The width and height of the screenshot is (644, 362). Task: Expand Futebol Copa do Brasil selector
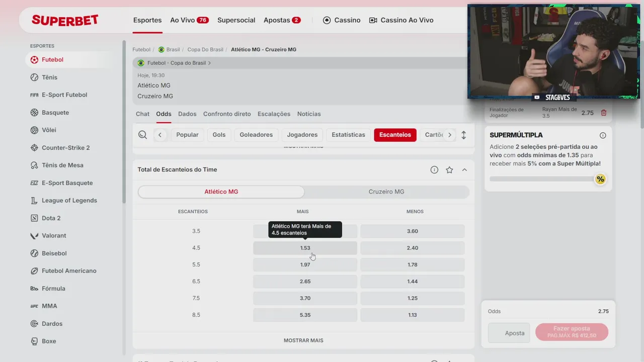tap(179, 63)
